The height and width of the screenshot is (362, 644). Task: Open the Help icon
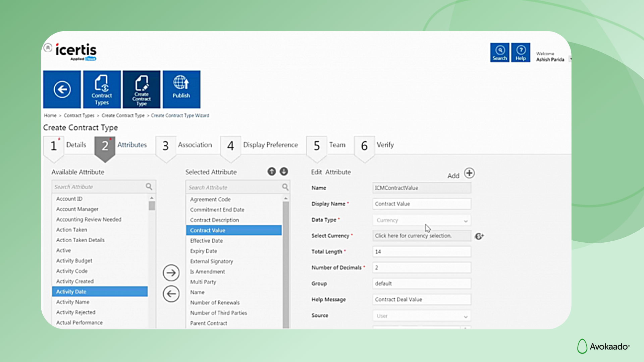[x=521, y=52]
